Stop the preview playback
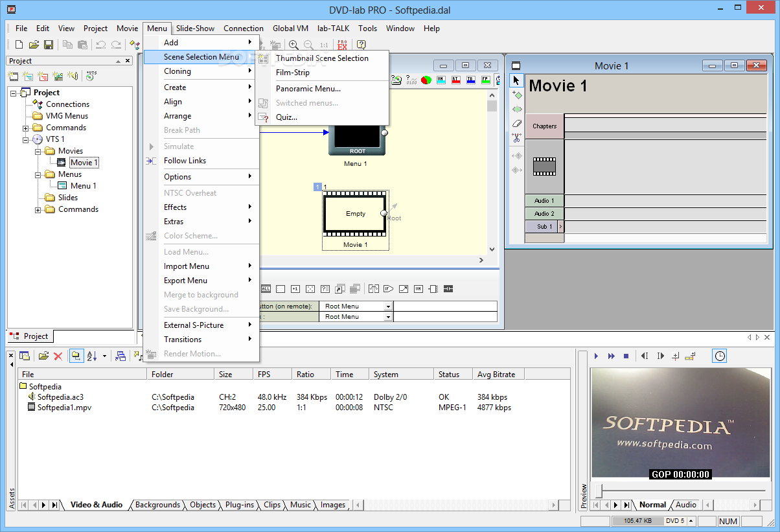780x532 pixels. pyautogui.click(x=626, y=356)
